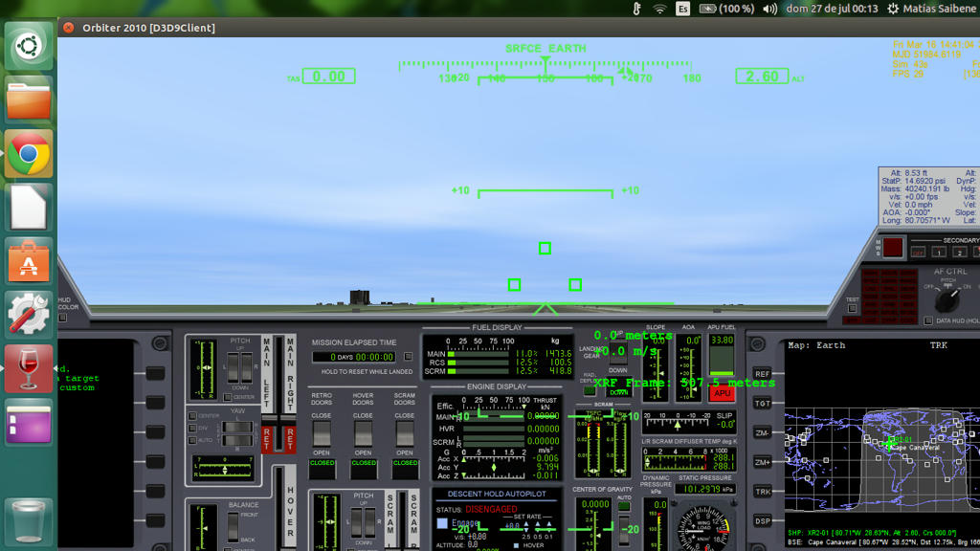Click the Hover Doors CLOSED status indicator
The width and height of the screenshot is (980, 551).
point(363,469)
